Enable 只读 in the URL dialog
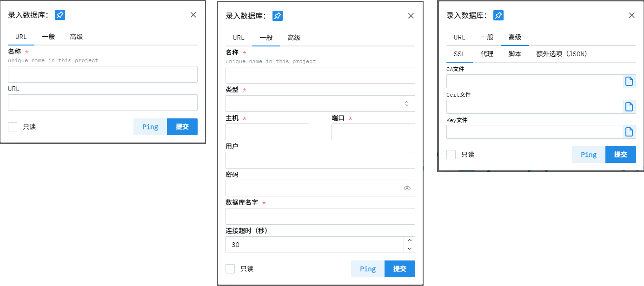644x286 pixels. point(13,126)
